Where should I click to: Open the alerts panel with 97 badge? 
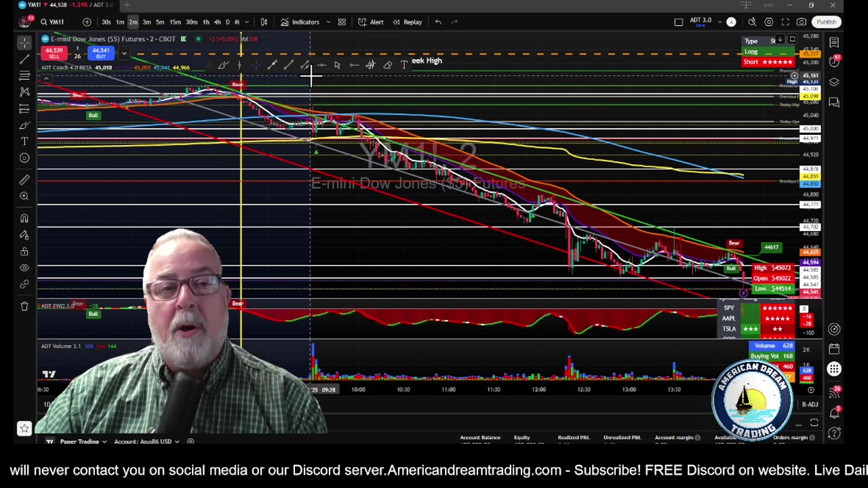pyautogui.click(x=834, y=62)
